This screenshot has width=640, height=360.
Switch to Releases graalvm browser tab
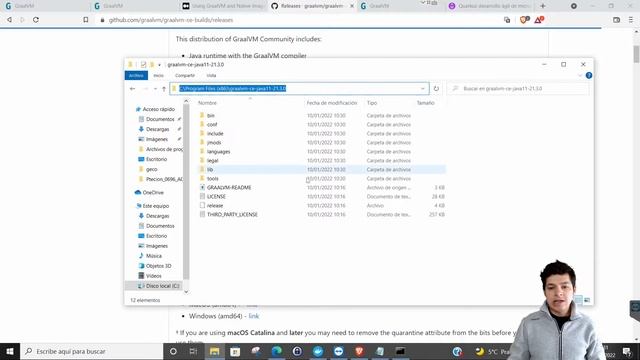[x=312, y=6]
